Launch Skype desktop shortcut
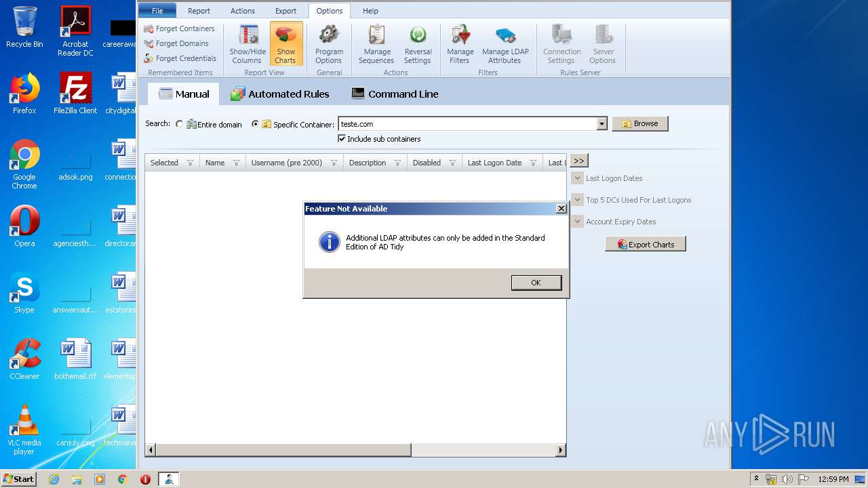The width and height of the screenshot is (868, 488). coord(24,293)
